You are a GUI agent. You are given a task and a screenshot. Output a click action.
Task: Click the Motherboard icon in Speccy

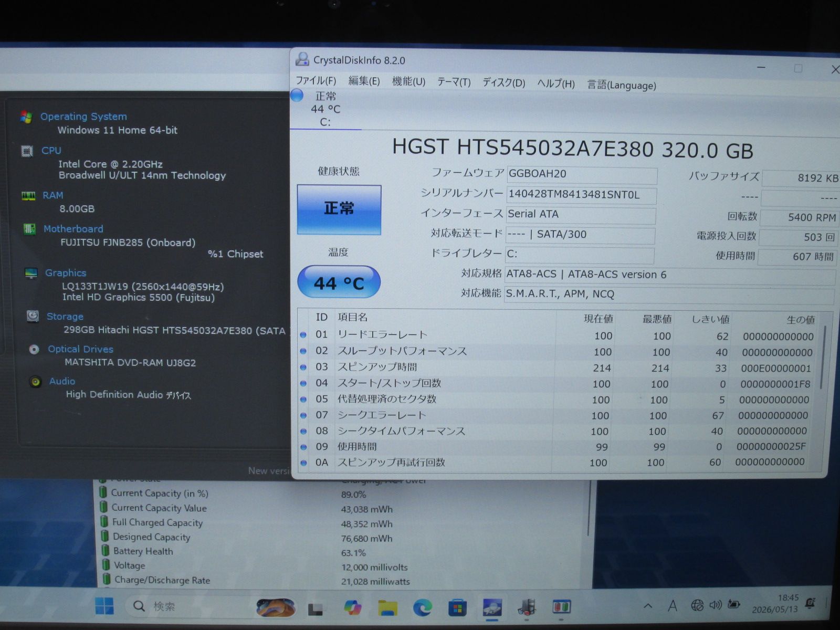(x=29, y=229)
